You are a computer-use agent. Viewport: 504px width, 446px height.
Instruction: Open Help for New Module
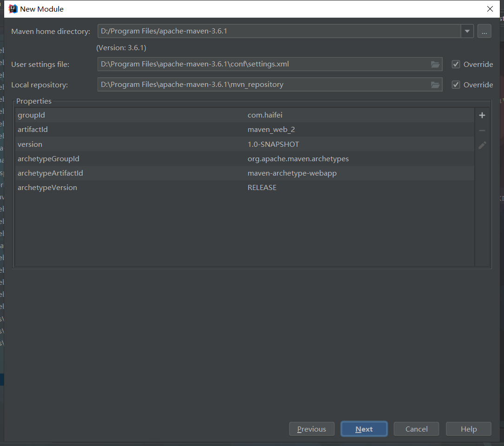[x=468, y=429]
